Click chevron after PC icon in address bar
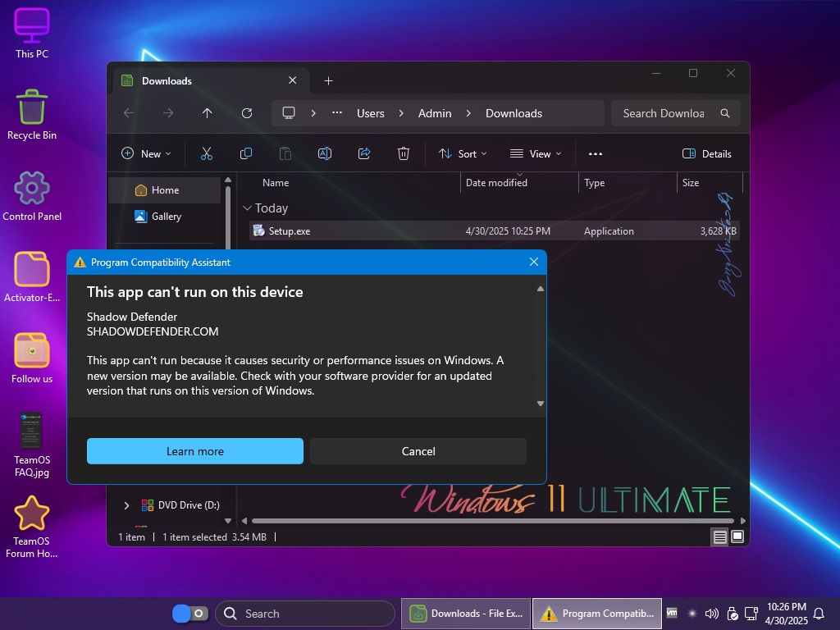The height and width of the screenshot is (630, 840). 313,113
